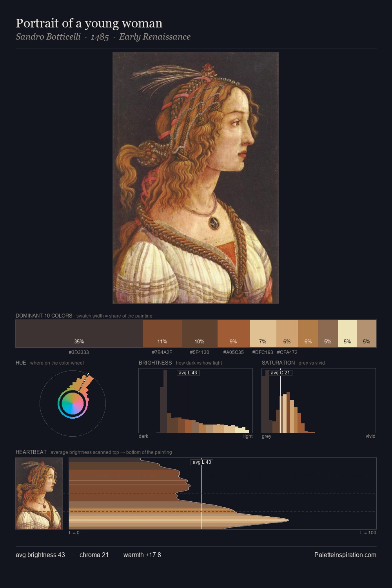392x588 pixels.
Task: Select the 6% tan swatch above #CFA472
Action: [x=287, y=334]
